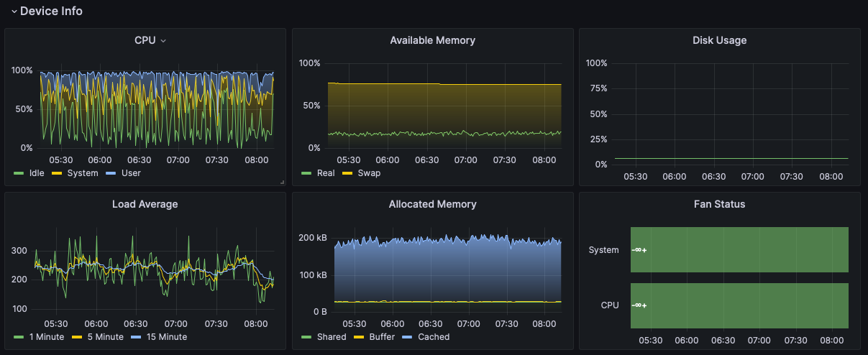This screenshot has height=355, width=868.
Task: Click the yellow Swap legend color marker
Action: pyautogui.click(x=347, y=173)
